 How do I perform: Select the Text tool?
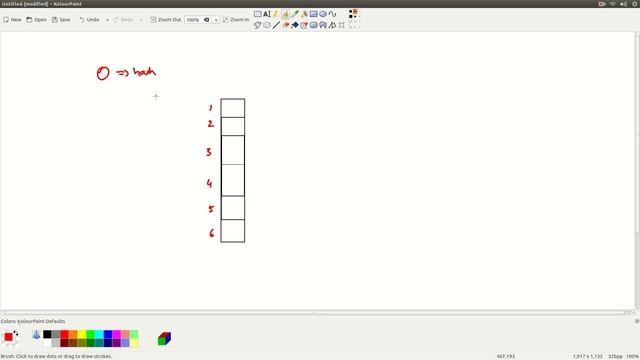(267, 14)
